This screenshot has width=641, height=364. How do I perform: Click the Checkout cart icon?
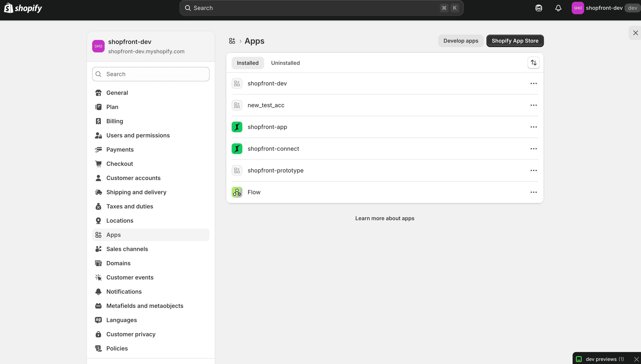[x=98, y=164]
